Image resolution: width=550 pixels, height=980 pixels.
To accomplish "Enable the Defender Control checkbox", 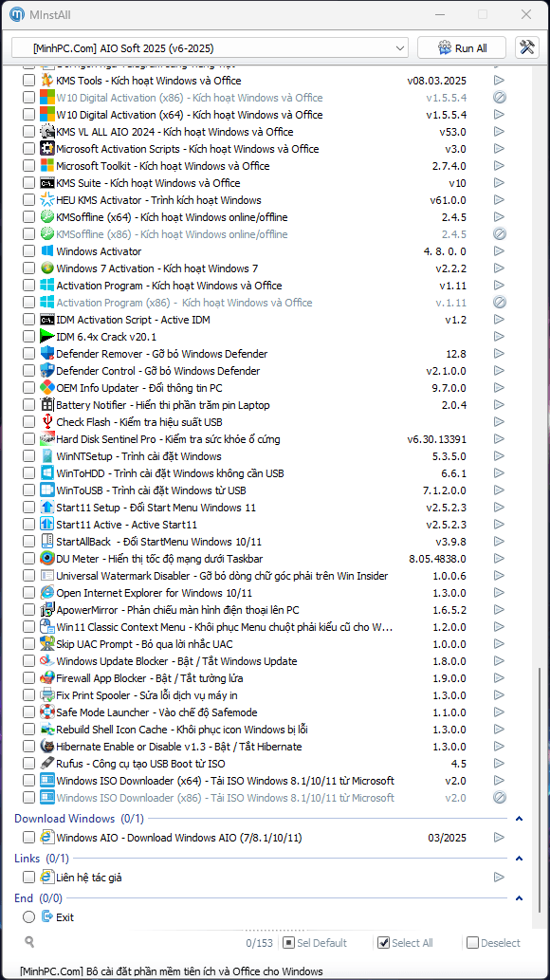I will [28, 371].
